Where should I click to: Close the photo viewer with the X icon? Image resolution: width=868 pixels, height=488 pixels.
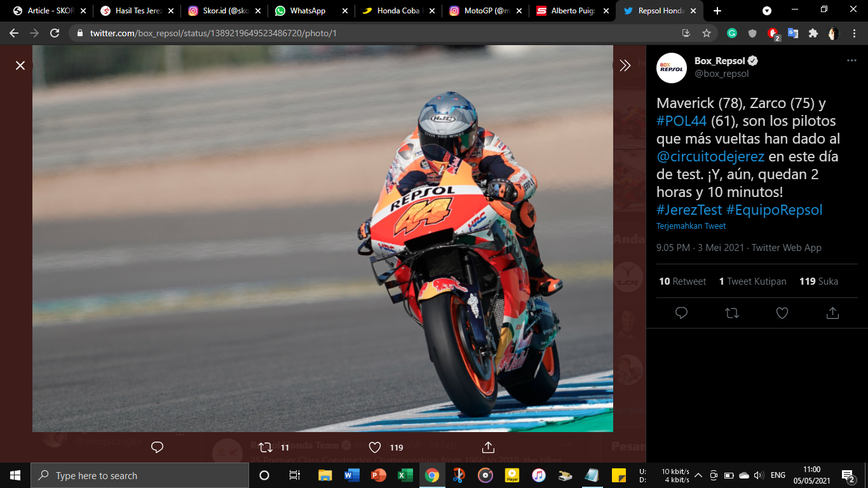pos(20,65)
